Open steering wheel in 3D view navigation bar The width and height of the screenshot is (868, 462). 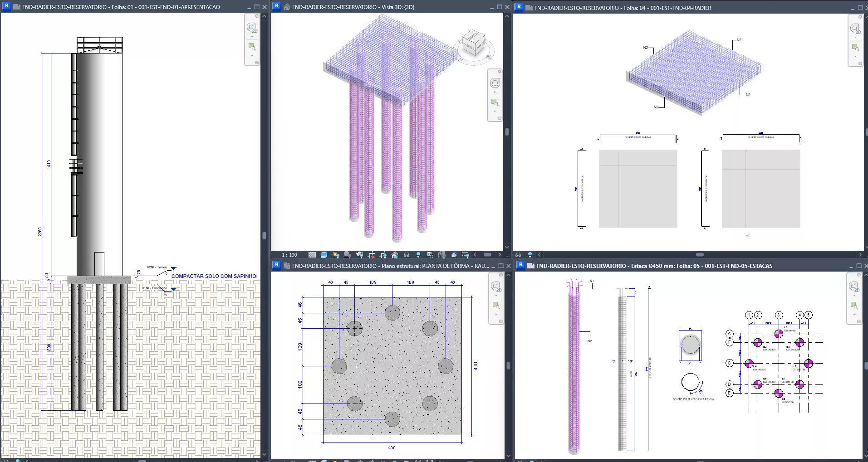[495, 83]
